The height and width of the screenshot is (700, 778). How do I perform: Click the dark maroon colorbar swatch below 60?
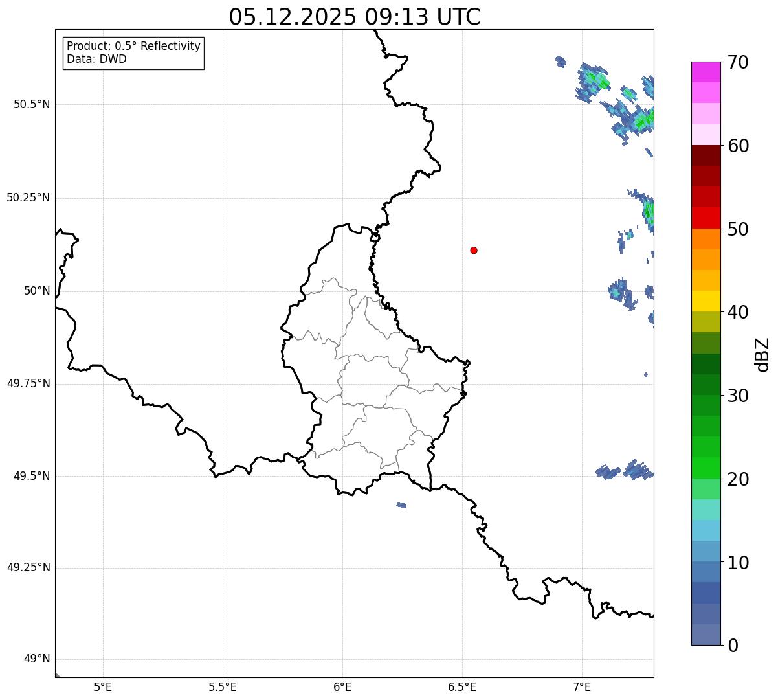(706, 155)
